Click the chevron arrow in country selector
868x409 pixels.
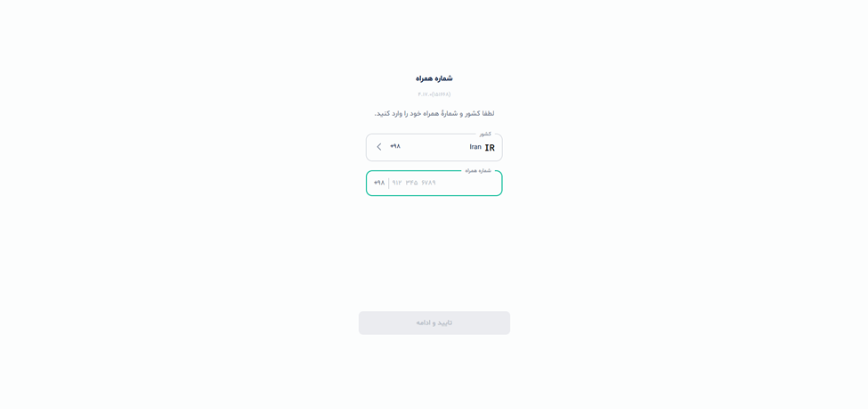pos(378,147)
